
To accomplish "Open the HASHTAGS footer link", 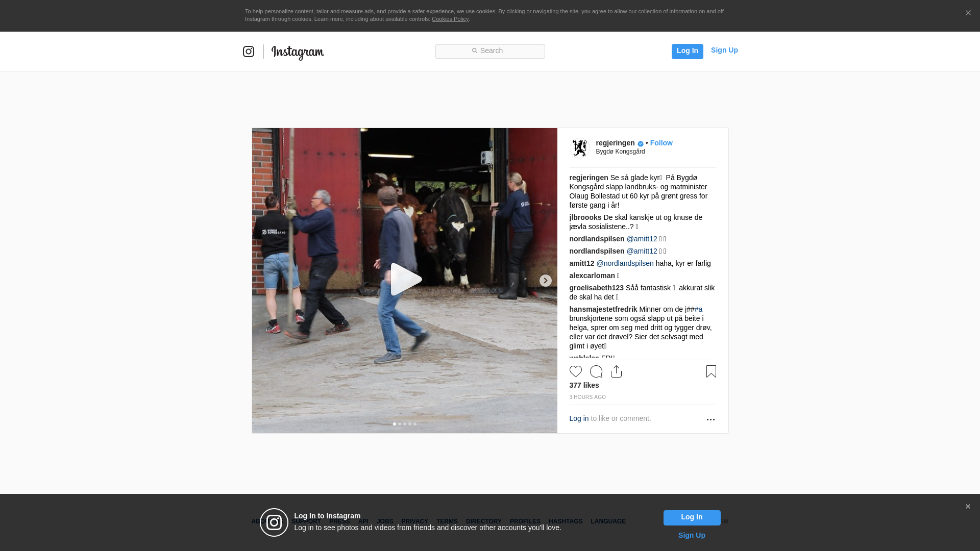I will tap(565, 521).
